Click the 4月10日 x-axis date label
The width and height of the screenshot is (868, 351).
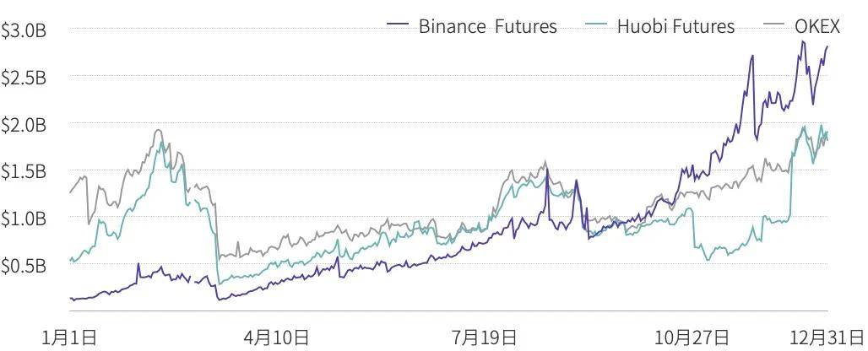276,337
